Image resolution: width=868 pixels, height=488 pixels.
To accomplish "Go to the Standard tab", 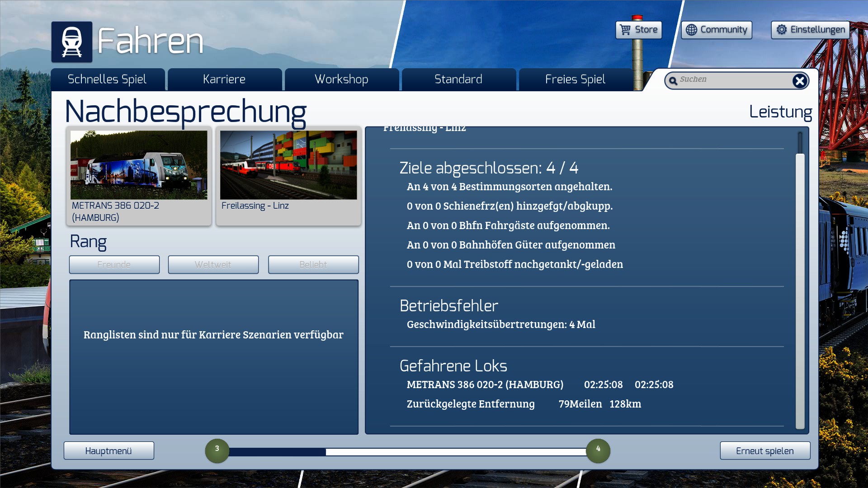I will click(x=458, y=80).
